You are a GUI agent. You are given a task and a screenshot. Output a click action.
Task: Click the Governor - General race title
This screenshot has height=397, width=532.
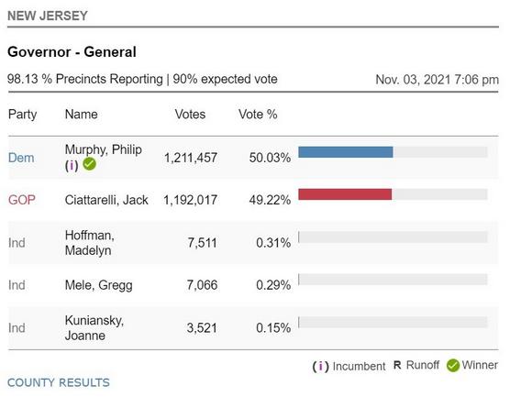[x=72, y=52]
